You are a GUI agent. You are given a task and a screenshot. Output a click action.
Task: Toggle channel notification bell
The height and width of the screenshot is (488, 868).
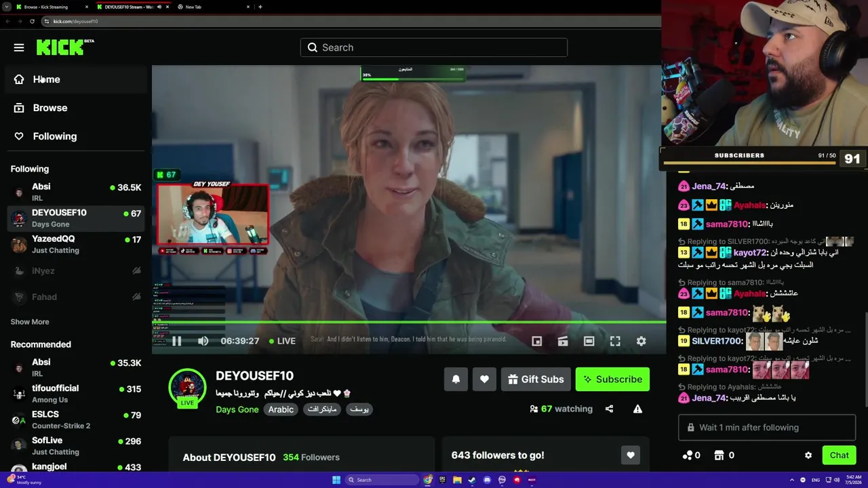point(456,380)
